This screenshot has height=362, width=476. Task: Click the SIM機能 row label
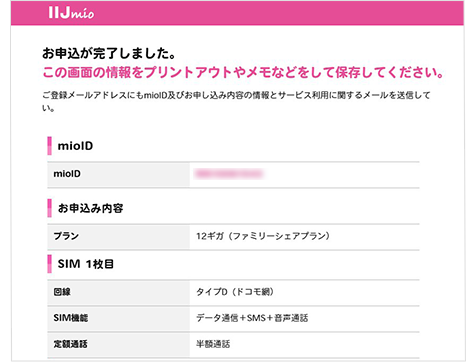point(71,318)
